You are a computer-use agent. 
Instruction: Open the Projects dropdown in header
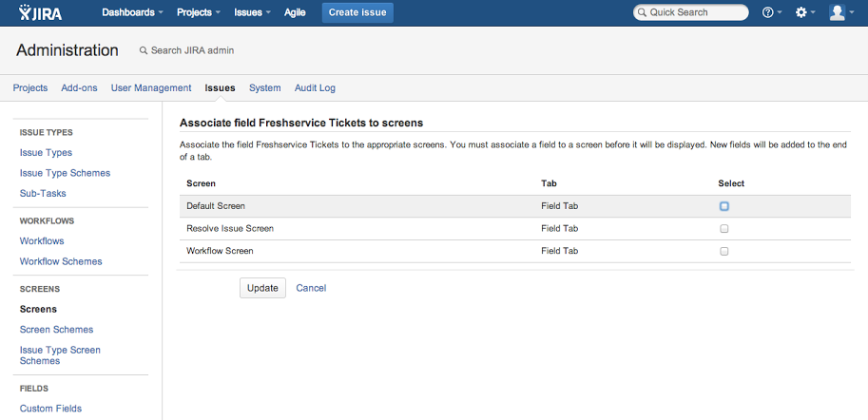point(198,12)
